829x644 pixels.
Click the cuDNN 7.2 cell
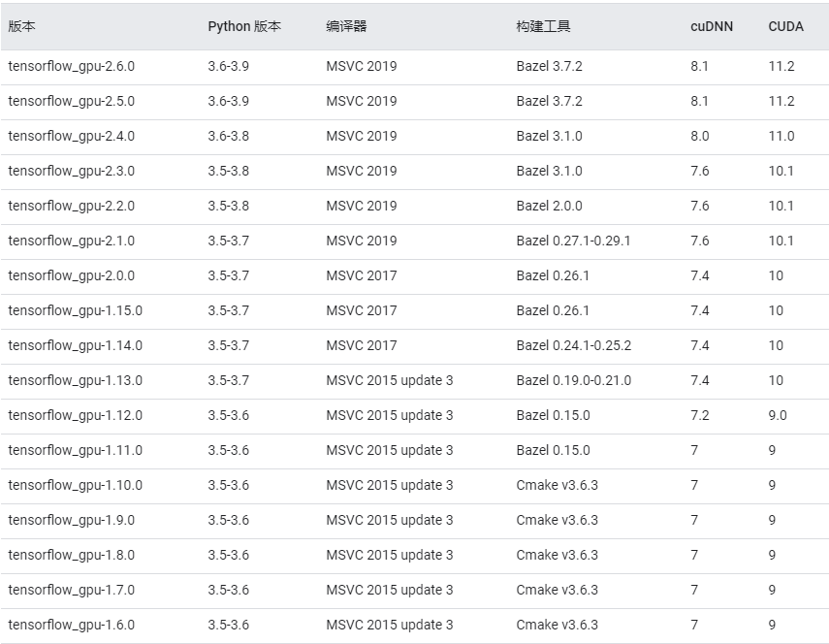[700, 415]
